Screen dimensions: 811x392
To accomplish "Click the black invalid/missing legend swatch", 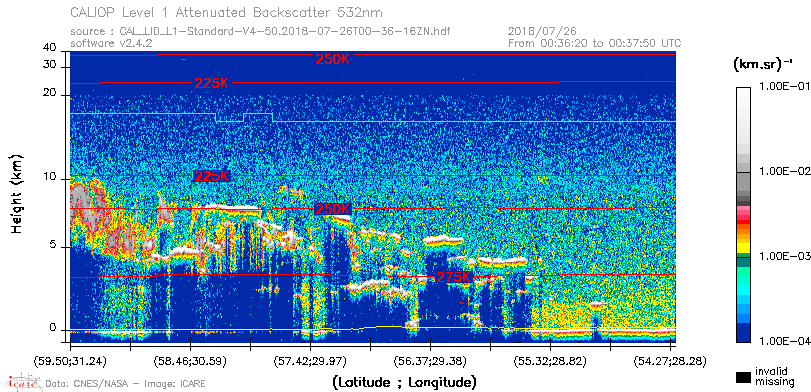I will pos(744,377).
